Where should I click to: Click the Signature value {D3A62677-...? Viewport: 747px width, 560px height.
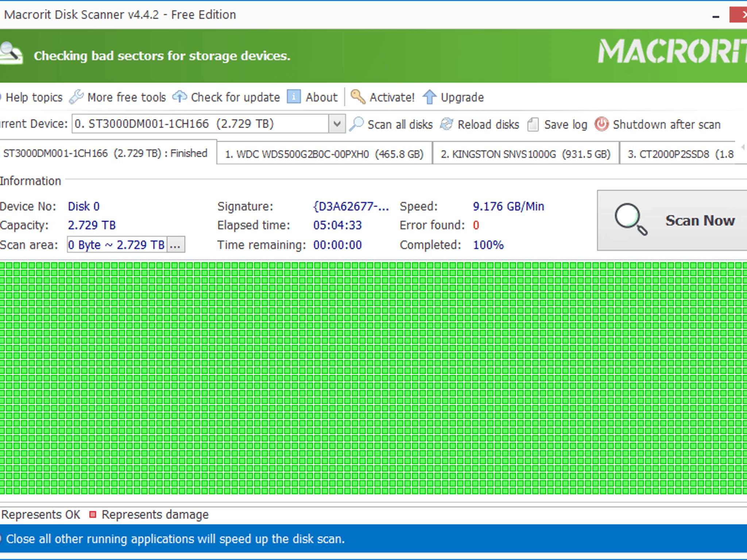coord(351,206)
